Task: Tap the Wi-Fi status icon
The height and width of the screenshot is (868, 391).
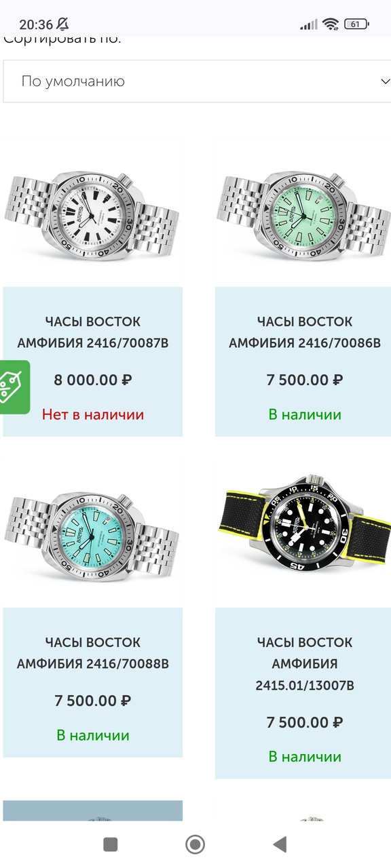Action: coord(331,24)
